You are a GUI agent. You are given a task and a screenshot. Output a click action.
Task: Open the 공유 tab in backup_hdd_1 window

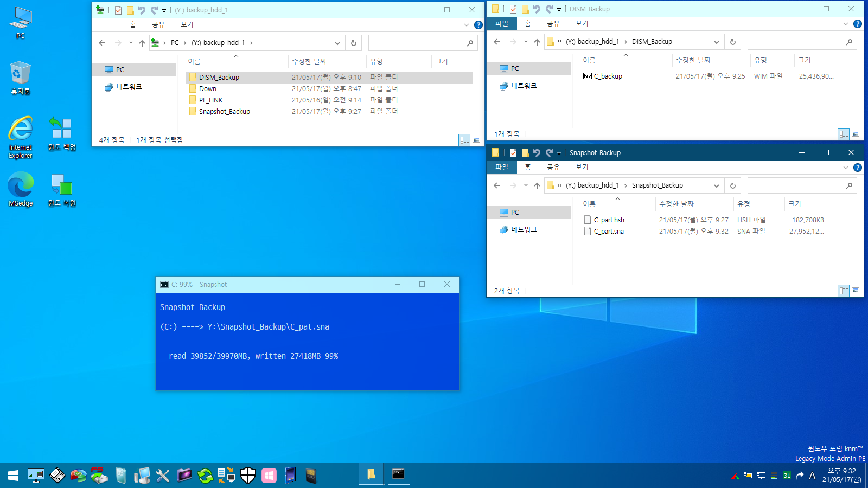[158, 24]
